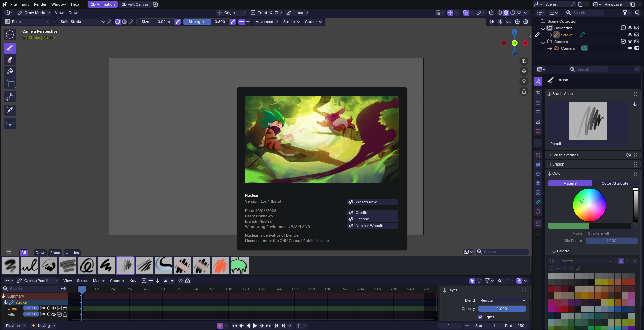
Task: Open the Blend mode Regular dropdown
Action: point(502,300)
